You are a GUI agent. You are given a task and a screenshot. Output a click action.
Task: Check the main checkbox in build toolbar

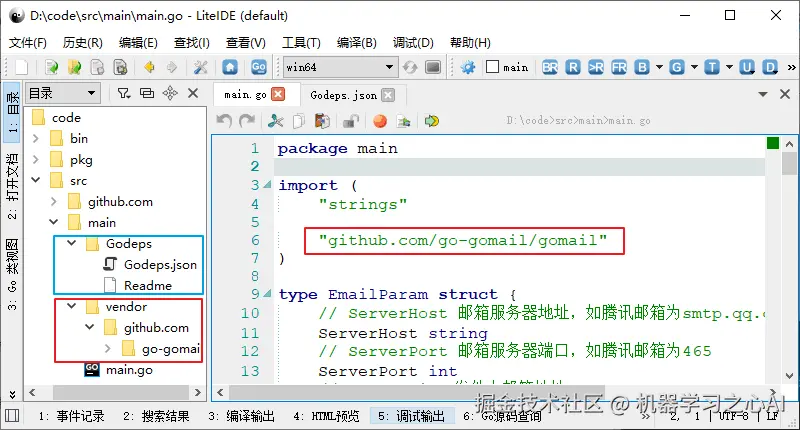tap(492, 67)
